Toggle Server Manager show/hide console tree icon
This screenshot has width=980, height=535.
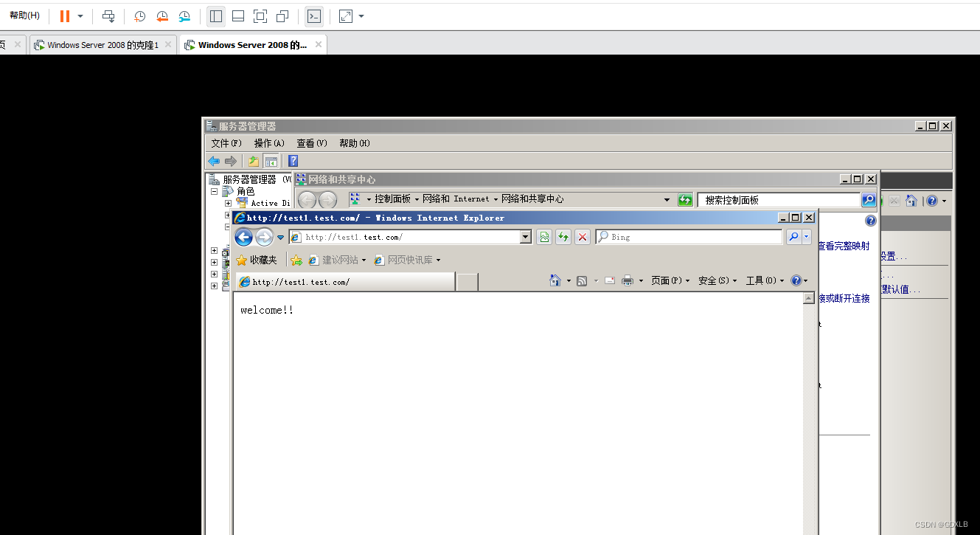(271, 161)
